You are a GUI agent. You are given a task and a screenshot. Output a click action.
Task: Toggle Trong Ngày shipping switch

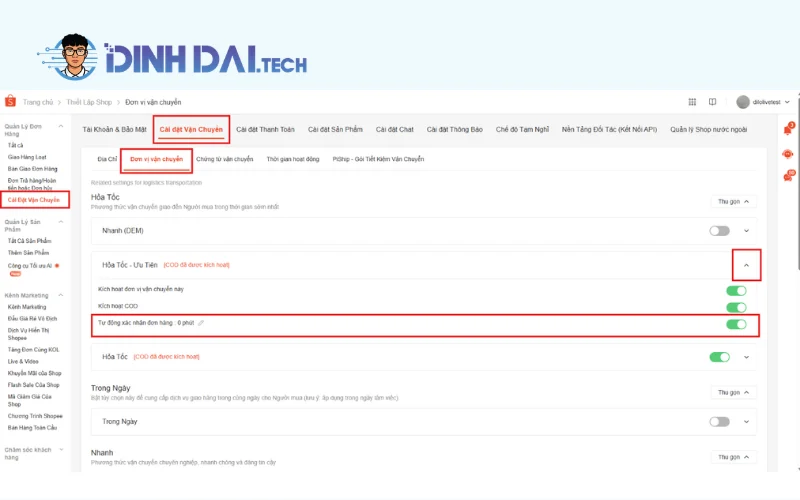[719, 421]
